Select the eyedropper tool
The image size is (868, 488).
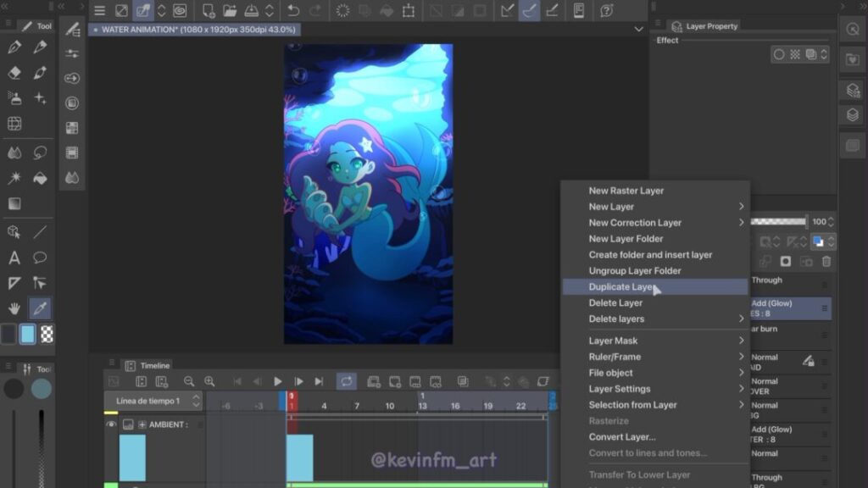[x=40, y=308]
